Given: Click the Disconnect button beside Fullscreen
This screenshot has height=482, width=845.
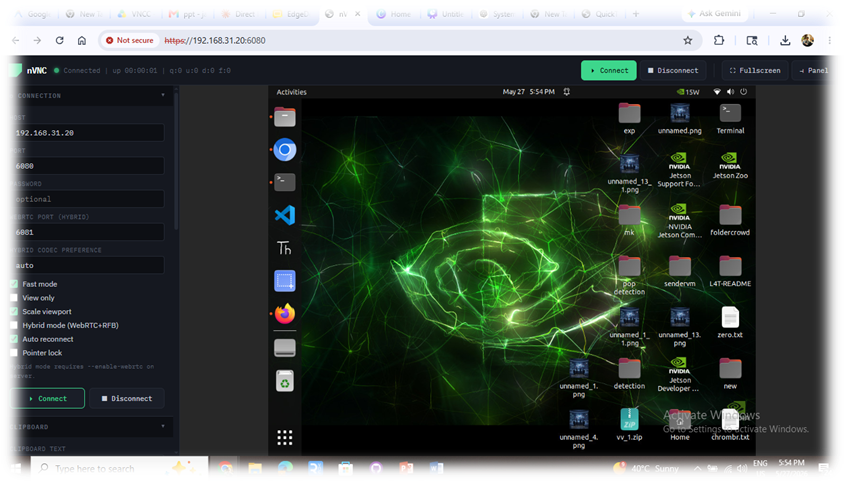Looking at the screenshot, I should click(673, 71).
